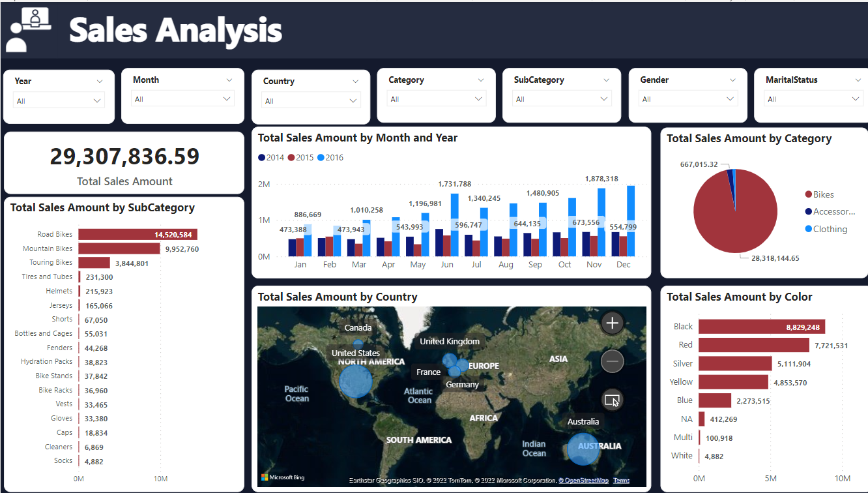Screen dimensions: 868x493
Task: Select the box selection tool on the map
Action: tap(612, 400)
